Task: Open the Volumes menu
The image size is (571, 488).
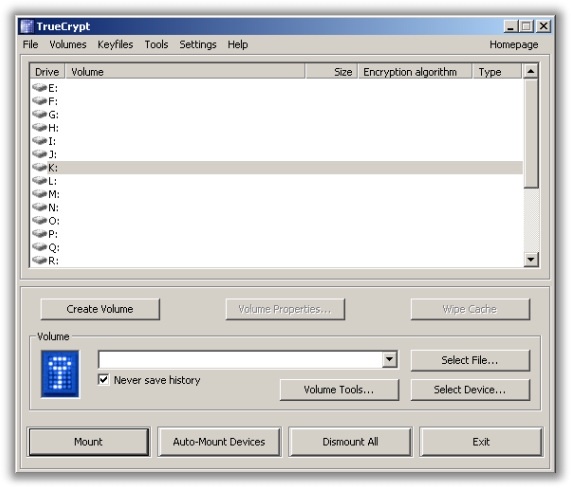Action: 68,44
